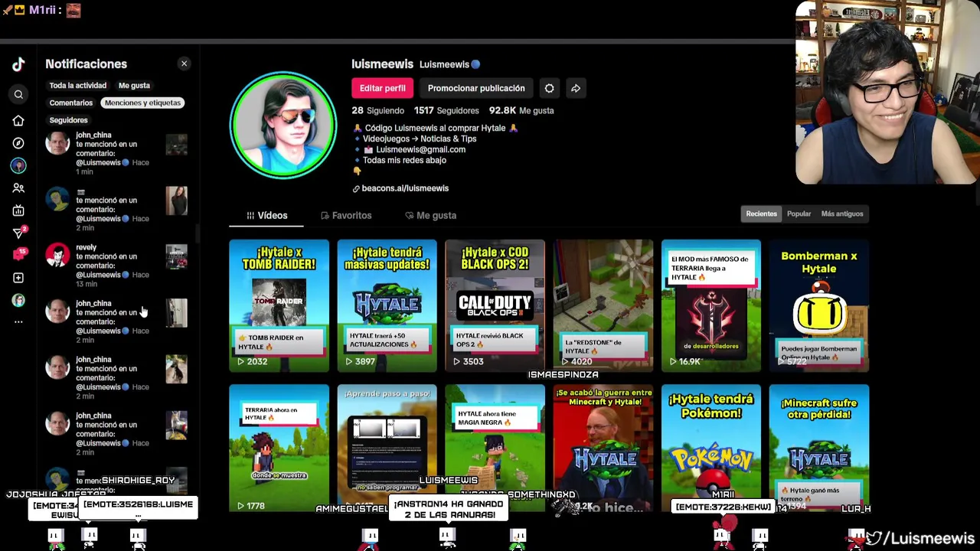Viewport: 980px width, 551px height.
Task: Click video thumbnail beside revely's notification
Action: pyautogui.click(x=177, y=256)
